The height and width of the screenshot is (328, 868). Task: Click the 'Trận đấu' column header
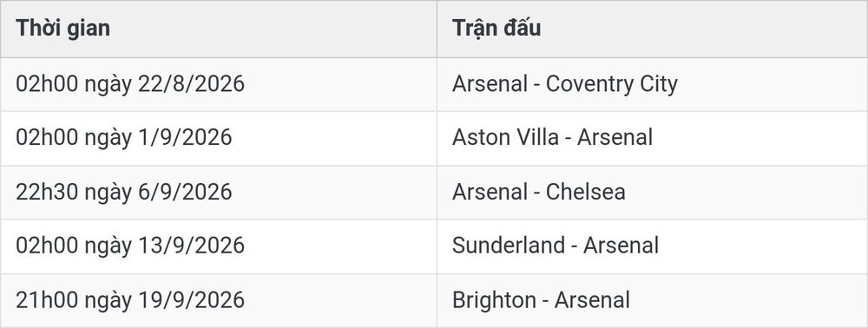pyautogui.click(x=652, y=29)
